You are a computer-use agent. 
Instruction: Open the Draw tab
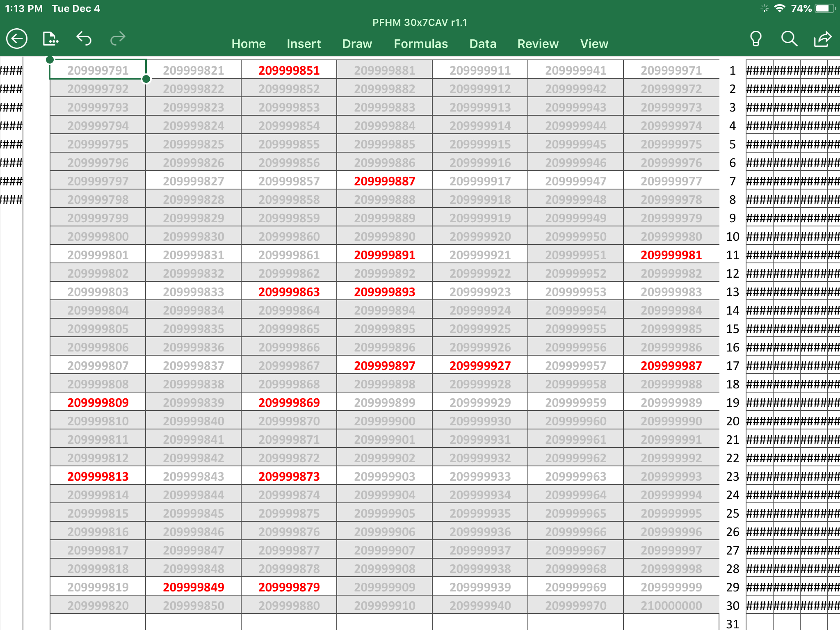(357, 44)
